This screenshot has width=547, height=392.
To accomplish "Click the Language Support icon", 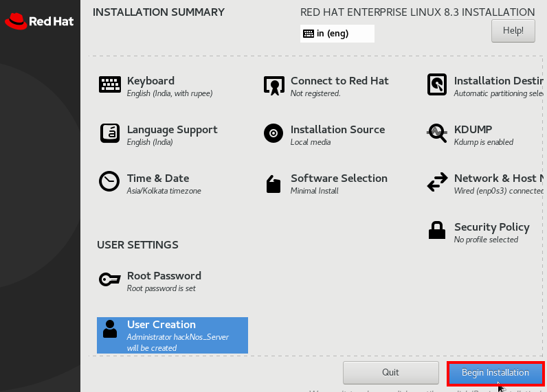I will click(110, 133).
